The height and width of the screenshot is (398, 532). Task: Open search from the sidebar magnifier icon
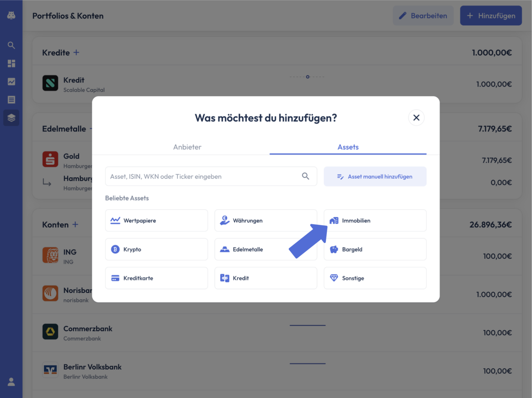click(x=11, y=45)
